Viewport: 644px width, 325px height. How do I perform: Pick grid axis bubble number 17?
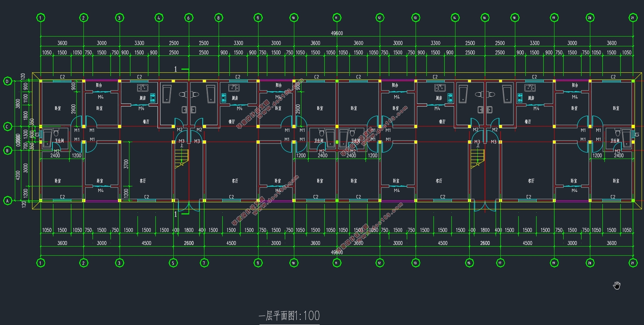(x=500, y=263)
